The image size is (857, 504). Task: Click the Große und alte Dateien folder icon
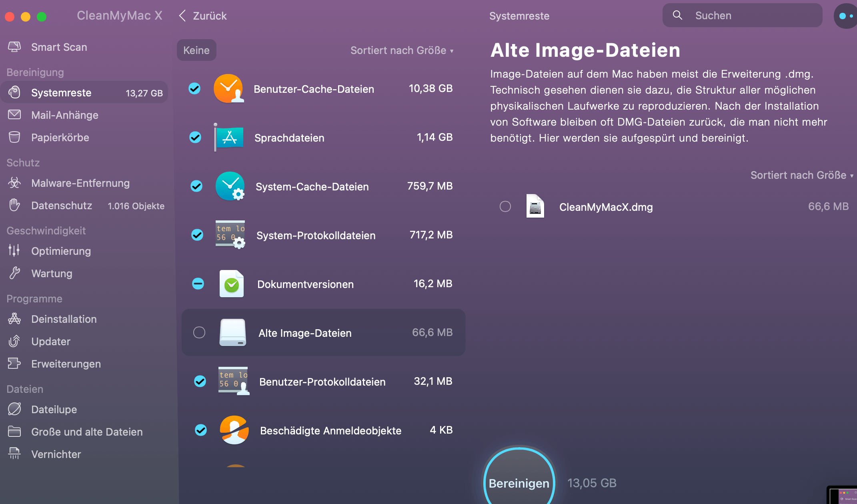click(14, 432)
